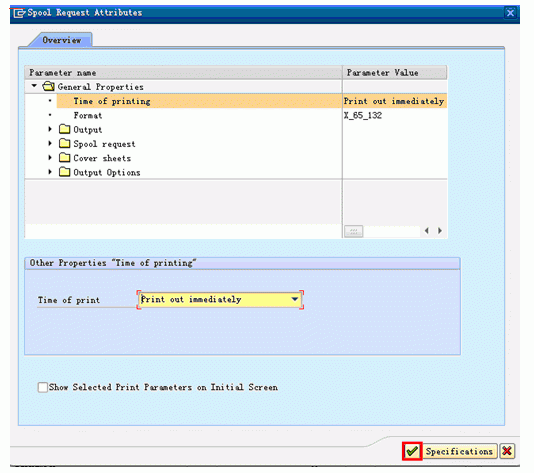
Task: Click the dialog icon in the title bar
Action: click(19, 13)
